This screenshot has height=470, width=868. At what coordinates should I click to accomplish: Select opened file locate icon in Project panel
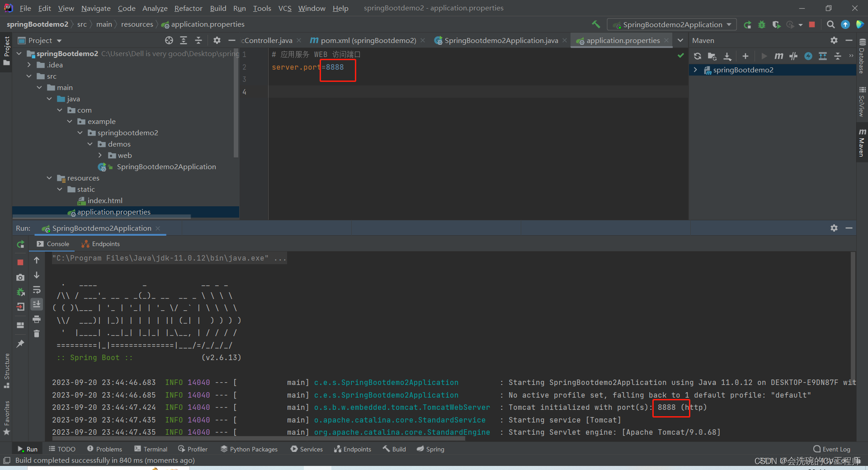coord(169,40)
